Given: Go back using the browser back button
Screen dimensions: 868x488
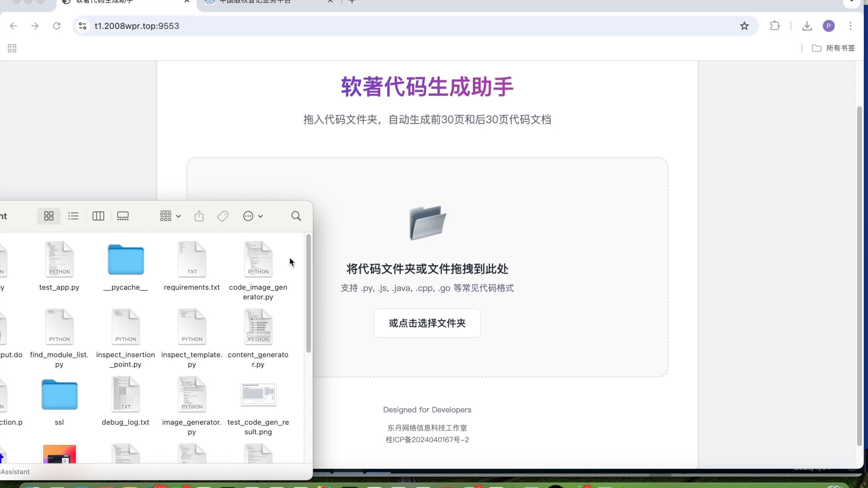Looking at the screenshot, I should pos(14,26).
